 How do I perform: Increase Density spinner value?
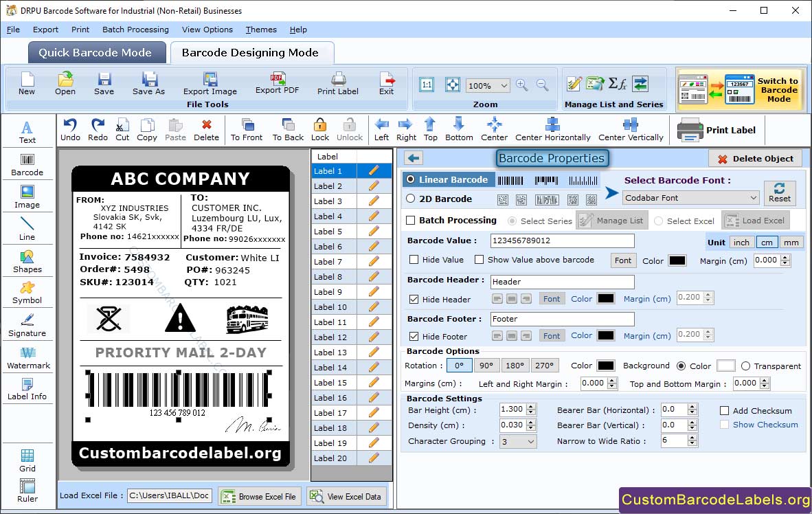click(x=531, y=423)
